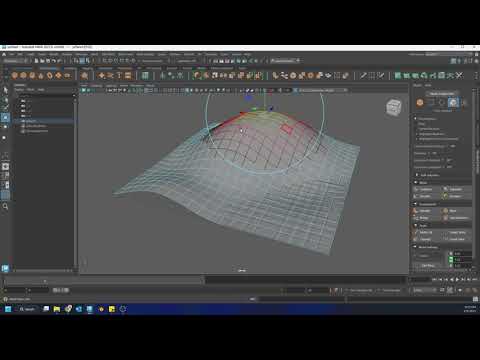Open the Outliner Display menu
Viewport: 480px width, 360px height.
coord(19,90)
